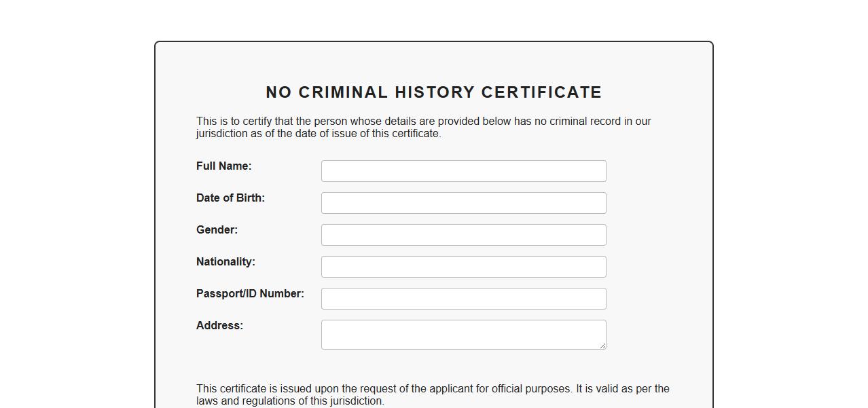
Task: Select the "Gender:" label text
Action: point(217,230)
